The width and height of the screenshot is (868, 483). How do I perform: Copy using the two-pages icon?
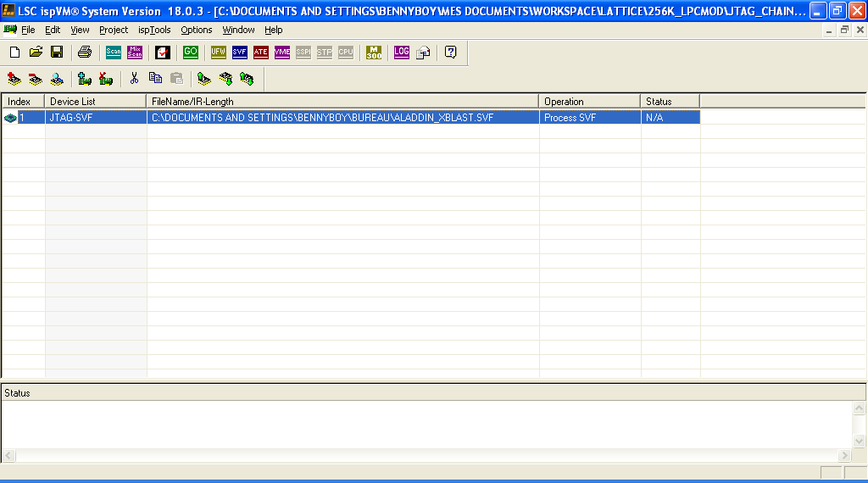(x=156, y=79)
